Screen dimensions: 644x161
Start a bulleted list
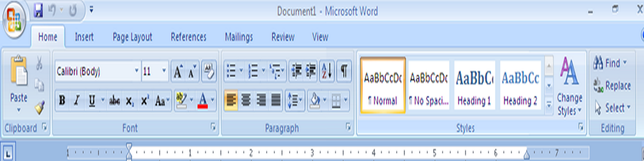231,72
